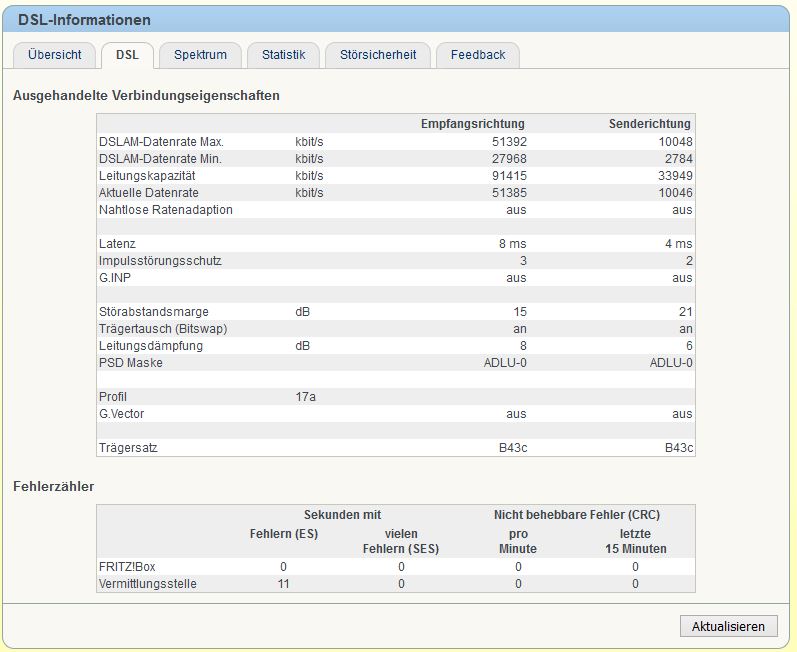Click the FRITZ!Box row label
Screen dimensions: 797x652
coord(127,567)
